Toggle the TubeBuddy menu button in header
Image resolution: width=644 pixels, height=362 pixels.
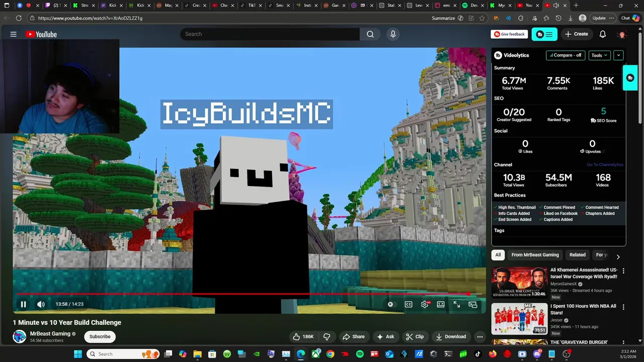coord(544,34)
